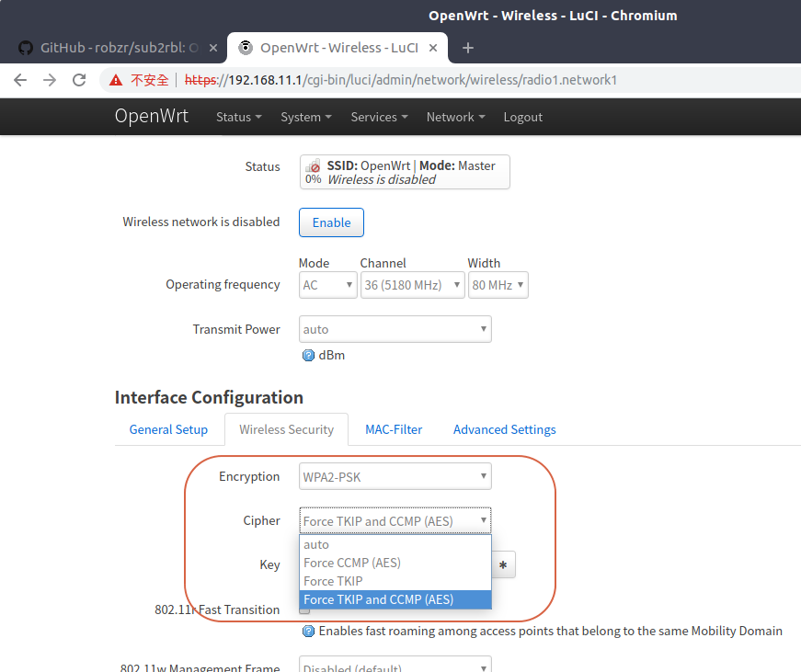Open the Transmit Power dropdown
This screenshot has height=672, width=801.
[395, 329]
